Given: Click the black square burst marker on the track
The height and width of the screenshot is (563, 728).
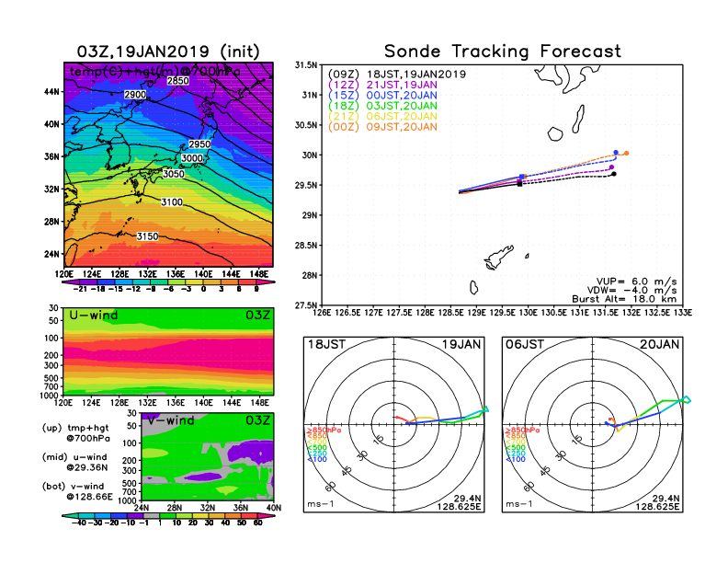Looking at the screenshot, I should [519, 184].
